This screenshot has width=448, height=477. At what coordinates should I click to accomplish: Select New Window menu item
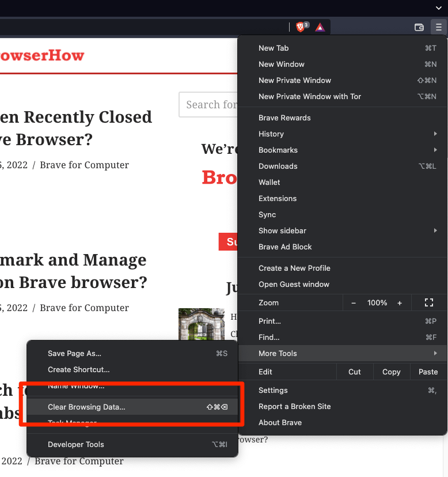tap(342, 64)
